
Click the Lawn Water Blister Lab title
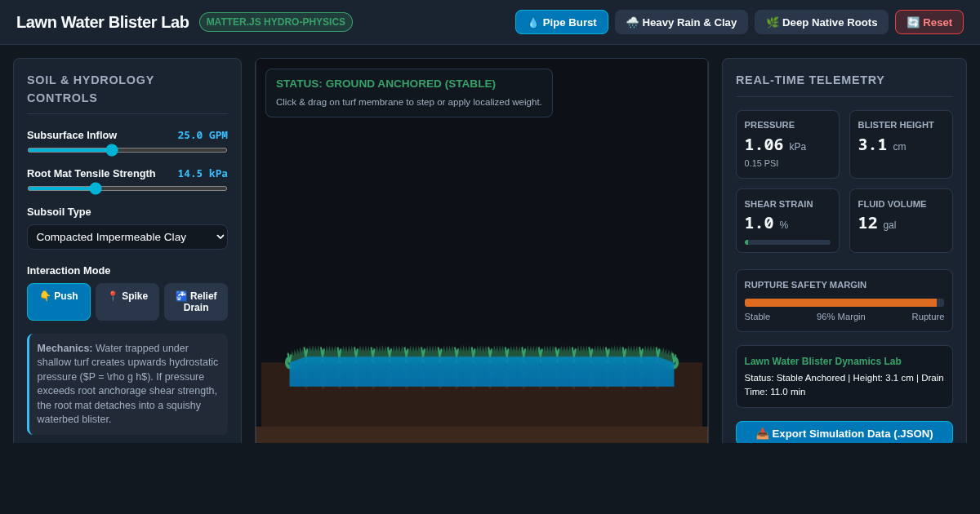pyautogui.click(x=103, y=22)
